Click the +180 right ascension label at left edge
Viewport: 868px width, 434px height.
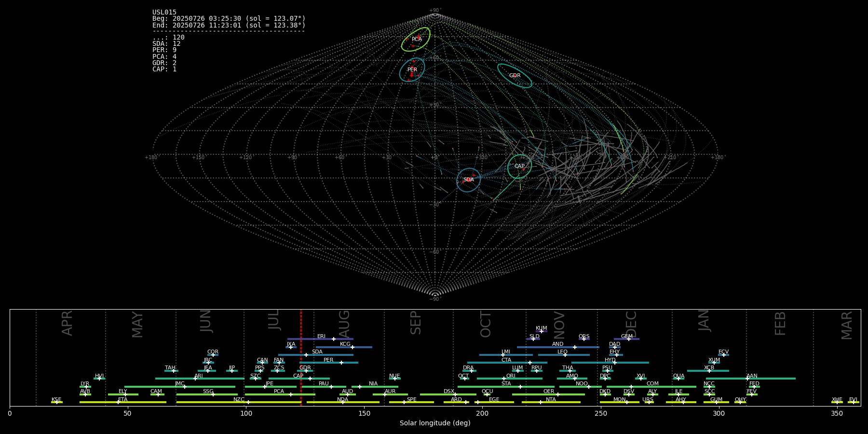coord(151,157)
